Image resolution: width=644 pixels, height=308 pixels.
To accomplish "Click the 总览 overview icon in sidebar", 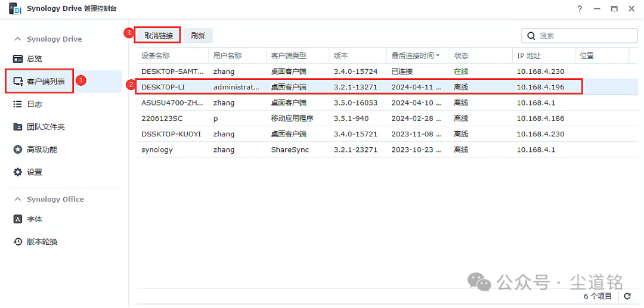I will tap(18, 59).
